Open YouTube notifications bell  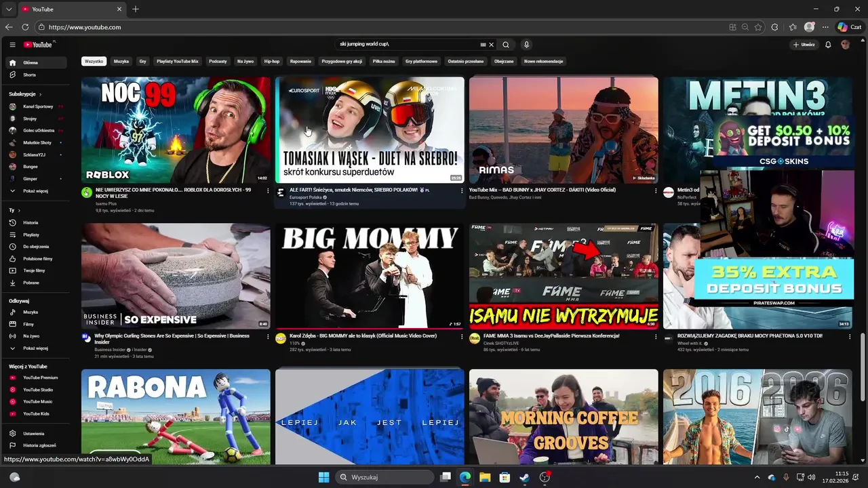828,45
